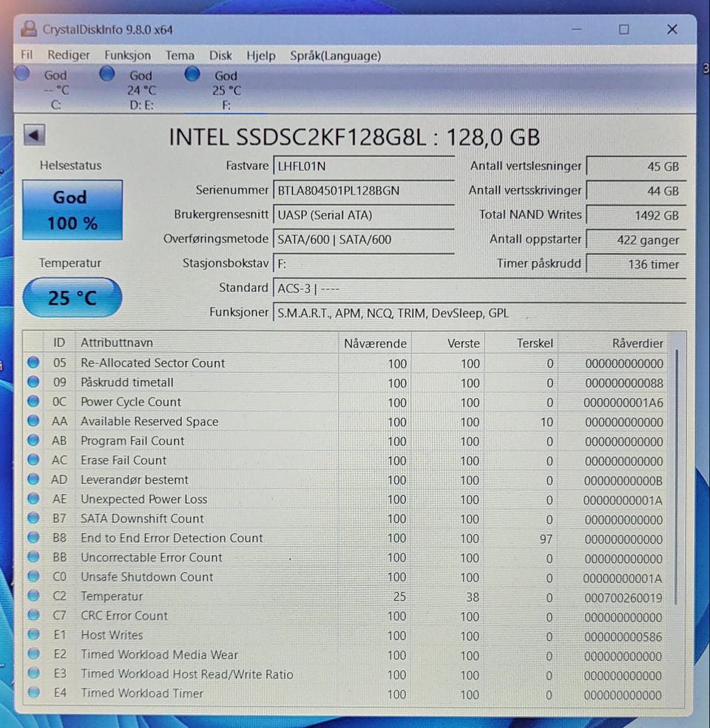The image size is (710, 728).
Task: Click status dot for CRC Error Count
Action: [x=33, y=615]
